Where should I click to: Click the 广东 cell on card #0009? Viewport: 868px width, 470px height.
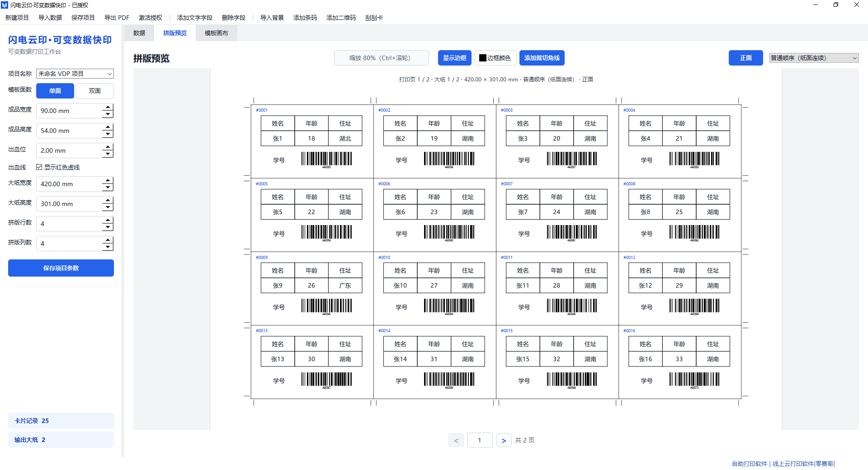tap(345, 286)
